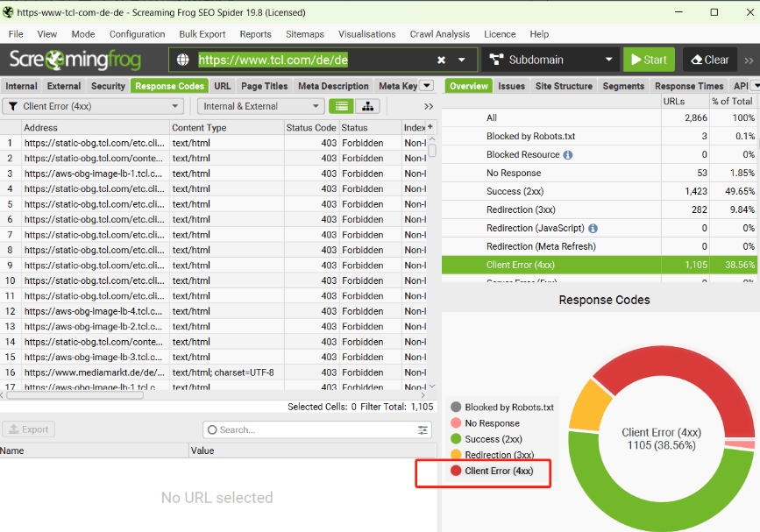Click Blocked Resource info icon

(568, 155)
